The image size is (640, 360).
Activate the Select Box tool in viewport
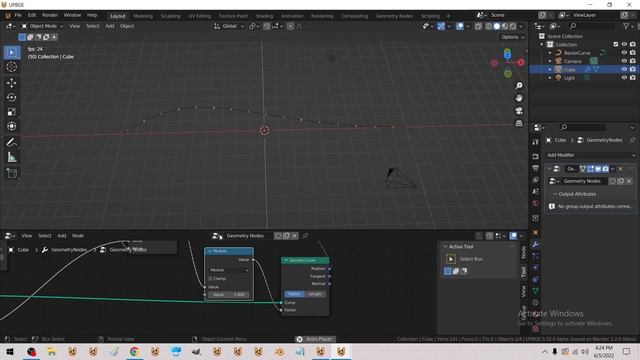pos(11,53)
